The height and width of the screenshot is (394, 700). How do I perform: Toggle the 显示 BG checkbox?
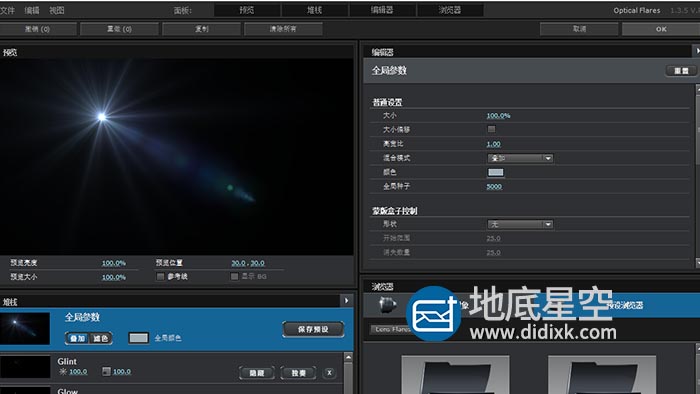tap(234, 277)
